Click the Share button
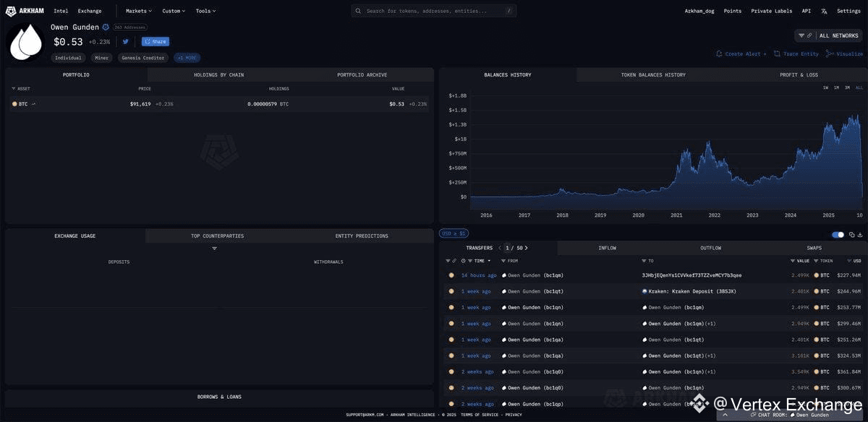 pos(155,42)
